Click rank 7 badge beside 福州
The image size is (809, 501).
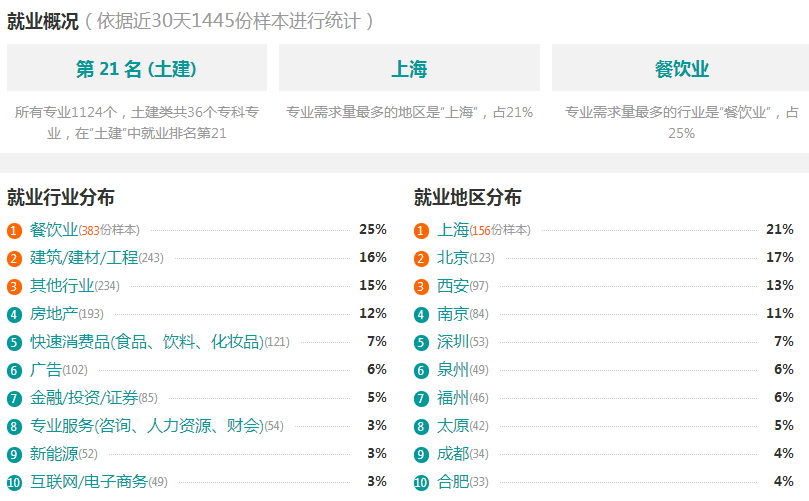tap(422, 398)
